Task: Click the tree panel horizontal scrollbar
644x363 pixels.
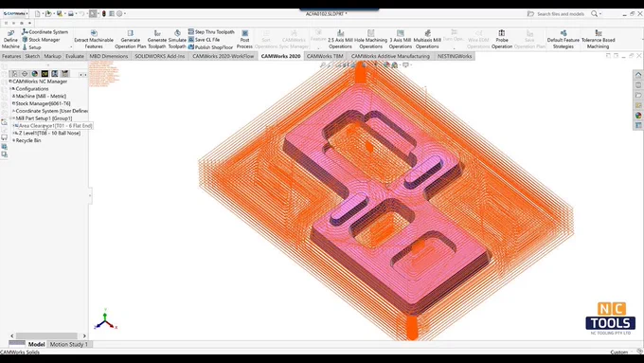Action: click(x=46, y=336)
